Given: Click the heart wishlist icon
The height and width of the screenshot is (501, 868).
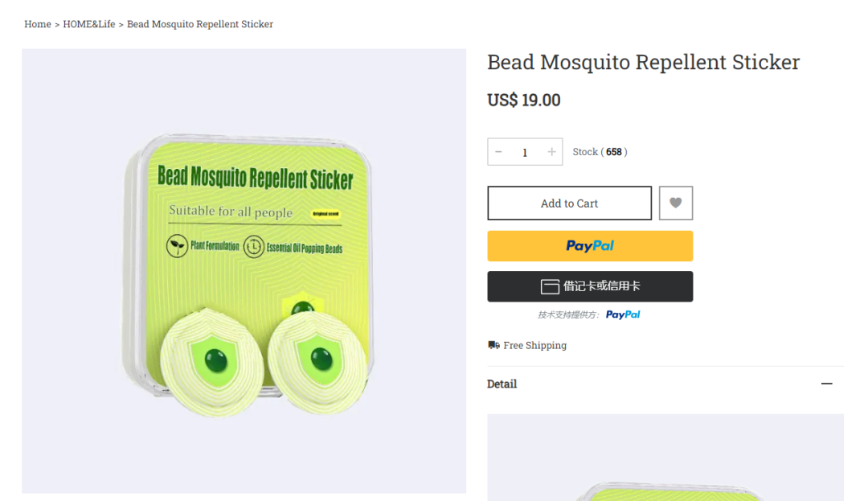Looking at the screenshot, I should (x=675, y=203).
